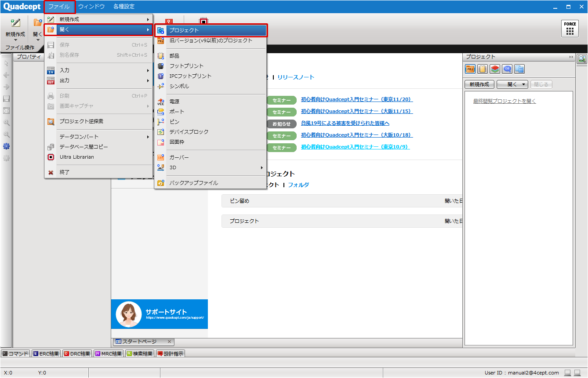Select プロジェクト in the open submenu
The width and height of the screenshot is (588, 378).
[211, 30]
